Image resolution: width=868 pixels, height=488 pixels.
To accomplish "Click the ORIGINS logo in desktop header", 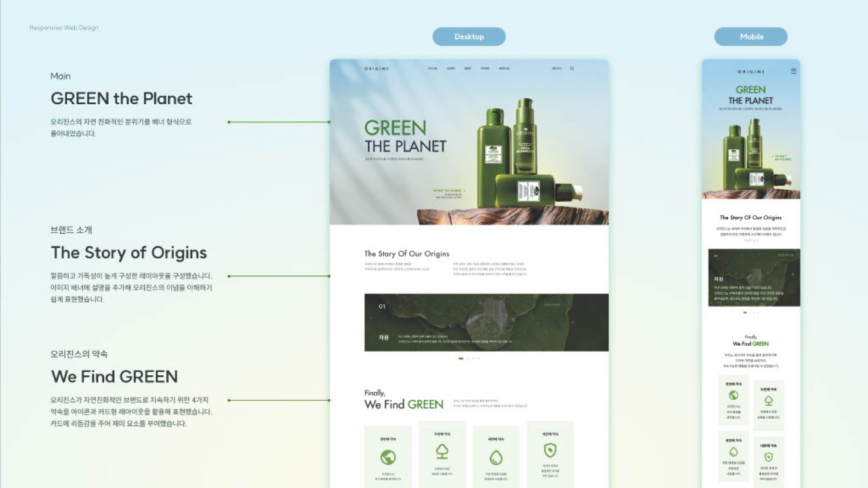I will click(376, 69).
